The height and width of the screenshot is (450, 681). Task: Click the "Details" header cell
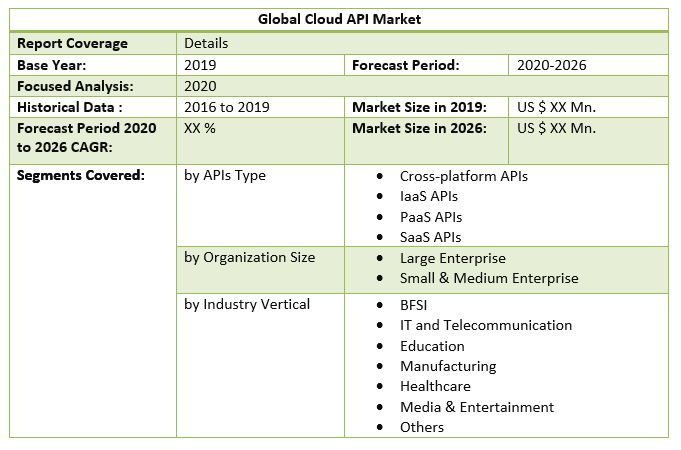[206, 43]
